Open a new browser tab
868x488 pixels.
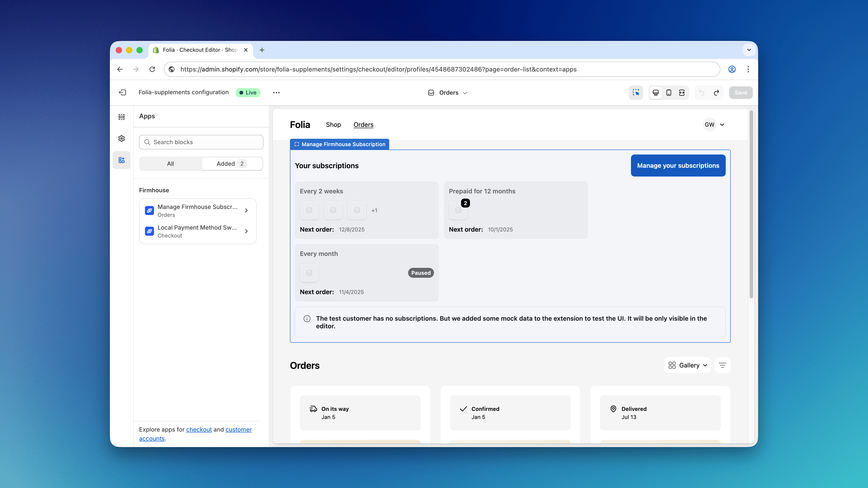pyautogui.click(x=262, y=50)
